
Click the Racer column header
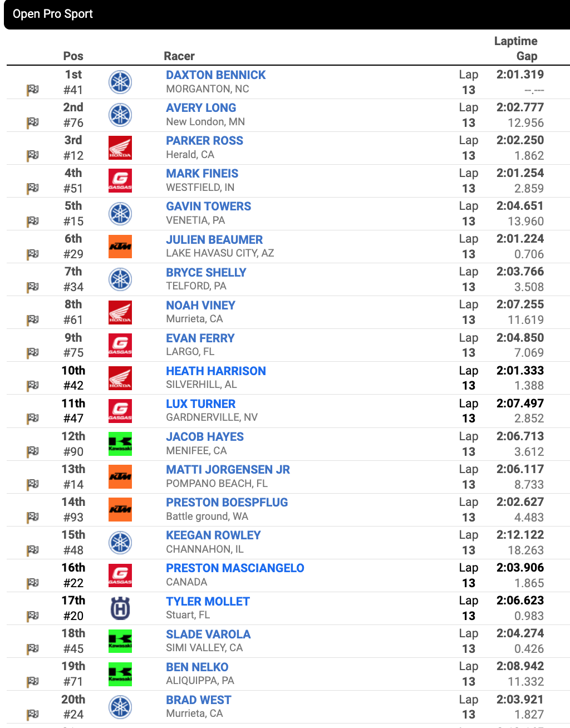179,56
